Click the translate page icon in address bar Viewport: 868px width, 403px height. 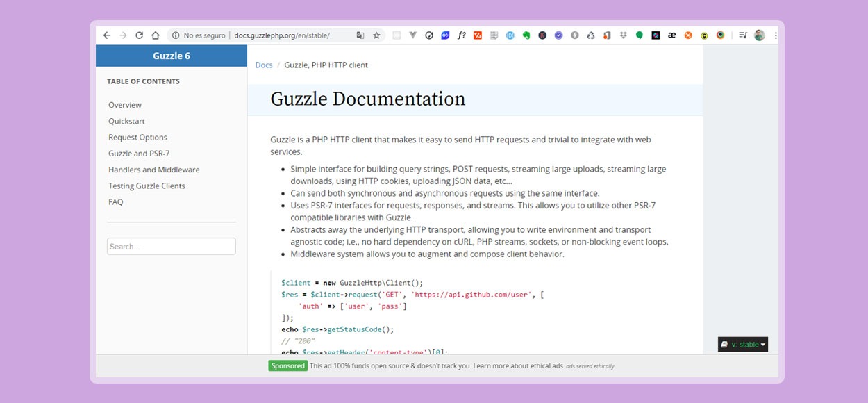360,35
